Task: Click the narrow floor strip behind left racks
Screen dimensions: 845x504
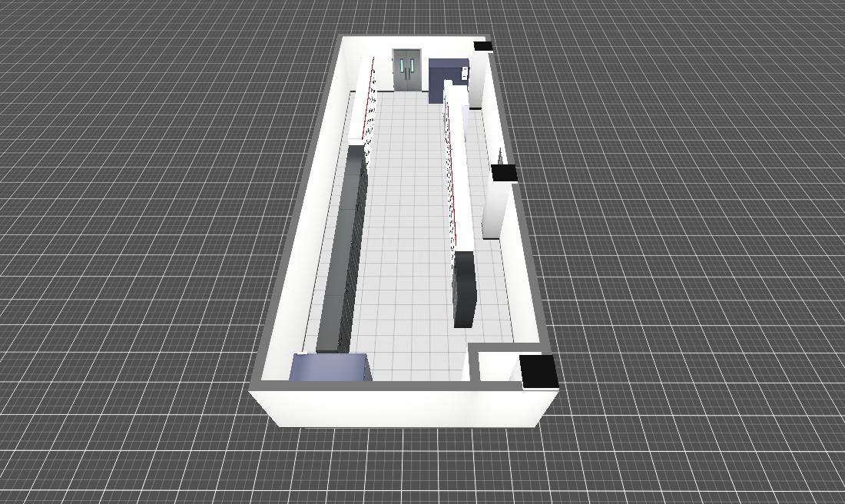Action: click(x=326, y=254)
